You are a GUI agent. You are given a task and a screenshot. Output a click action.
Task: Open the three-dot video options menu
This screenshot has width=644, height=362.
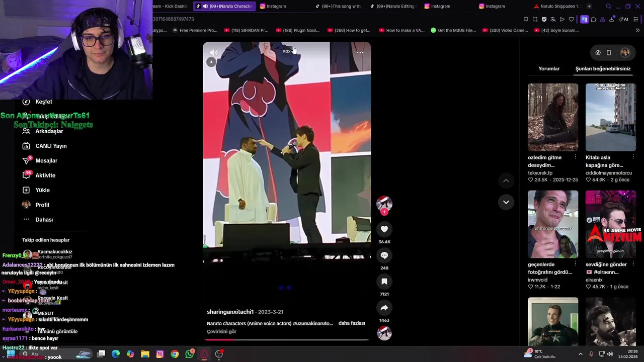360,52
